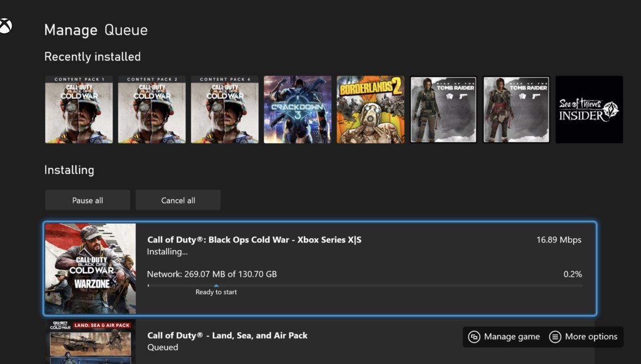Click the Manage Queue page heading

96,30
